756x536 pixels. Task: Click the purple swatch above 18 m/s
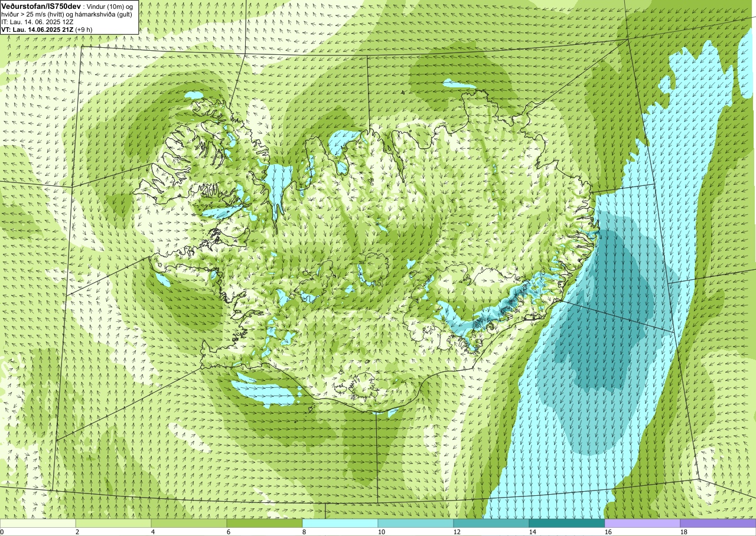(718, 523)
